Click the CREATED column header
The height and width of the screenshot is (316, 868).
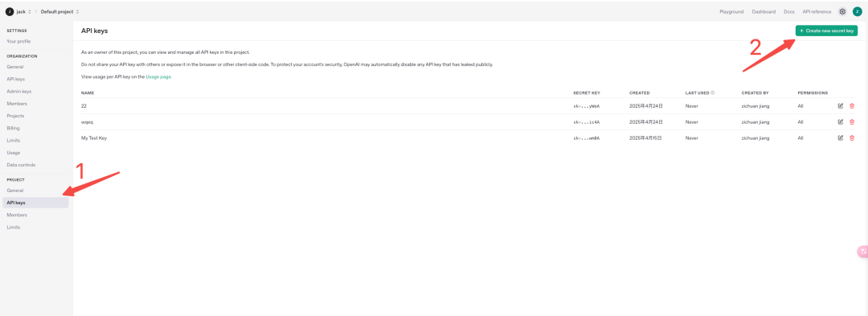(640, 93)
